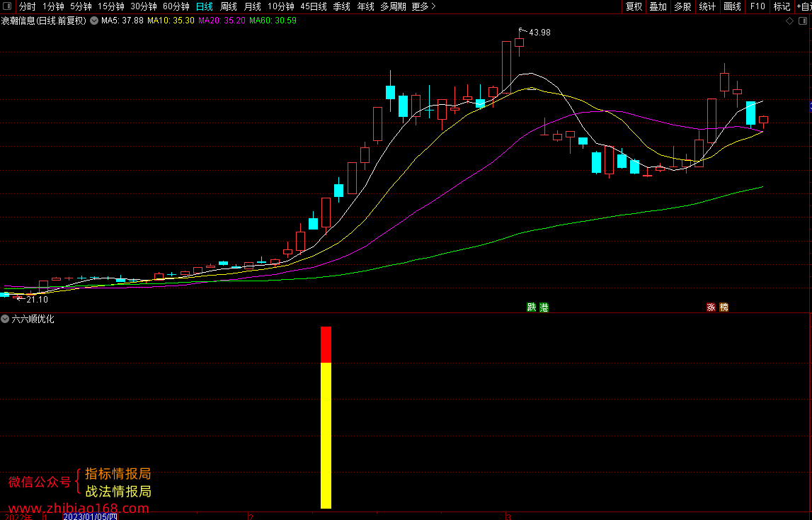Click the red signal bar segment
Image resolution: width=812 pixels, height=520 pixels.
(x=326, y=345)
